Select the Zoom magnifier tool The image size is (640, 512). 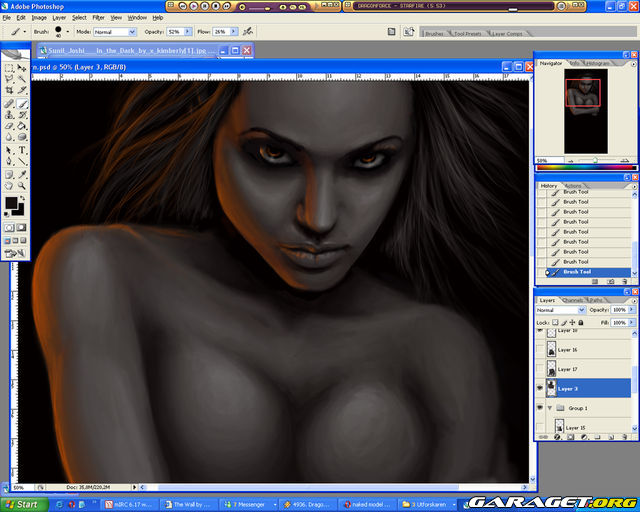(x=22, y=185)
